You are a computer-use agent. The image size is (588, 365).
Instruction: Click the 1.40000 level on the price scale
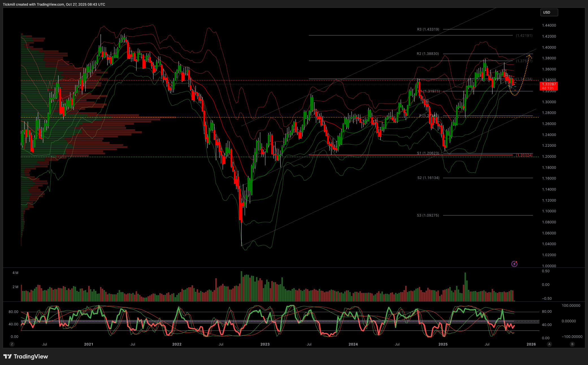[x=549, y=47]
